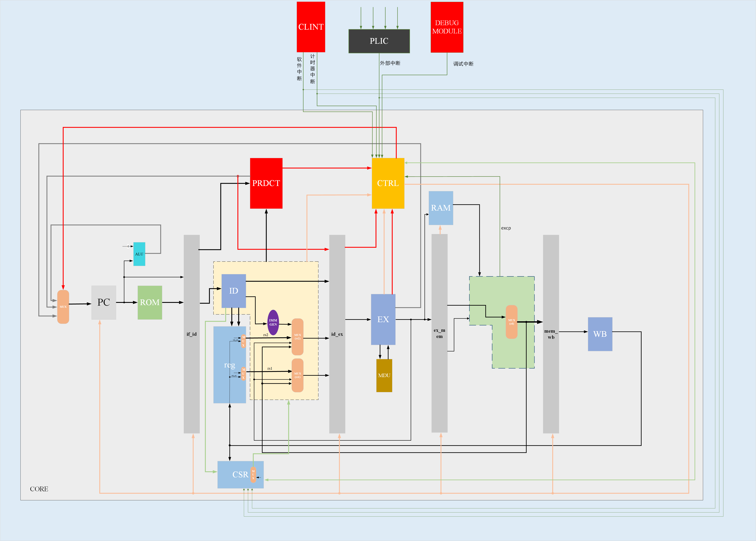
Task: Select the blue ID block
Action: point(234,291)
